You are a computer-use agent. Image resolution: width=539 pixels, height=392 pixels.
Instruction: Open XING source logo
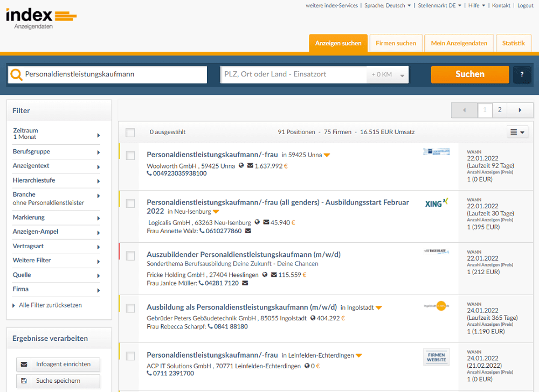[437, 203]
